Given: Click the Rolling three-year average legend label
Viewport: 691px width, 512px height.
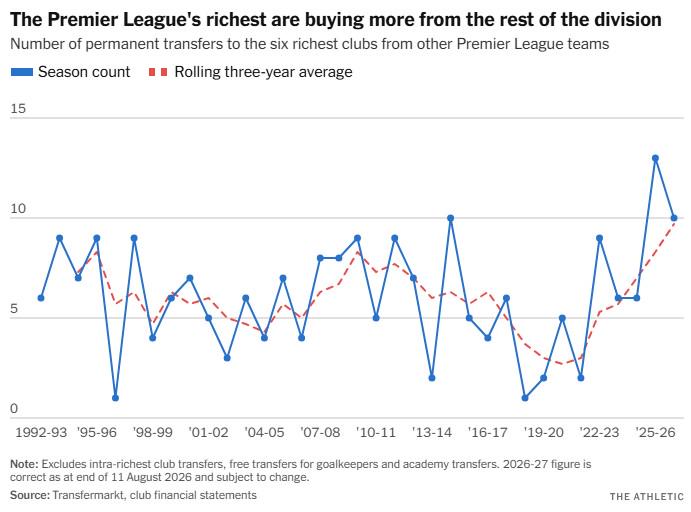Looking at the screenshot, I should 264,72.
